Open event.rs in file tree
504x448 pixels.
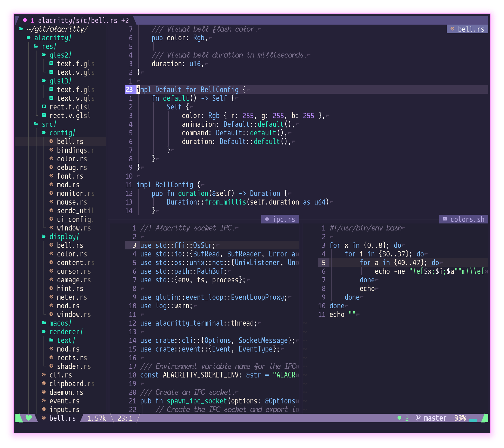pyautogui.click(x=65, y=401)
